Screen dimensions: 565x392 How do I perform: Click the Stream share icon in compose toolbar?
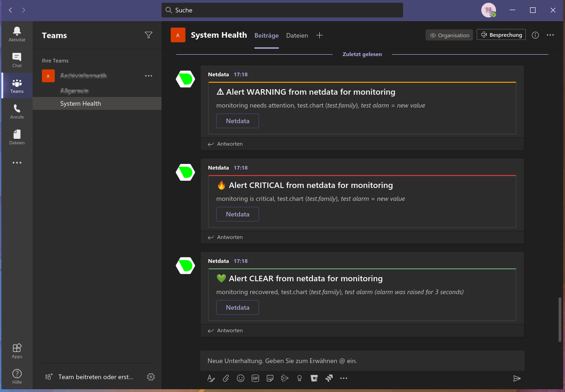(x=285, y=378)
